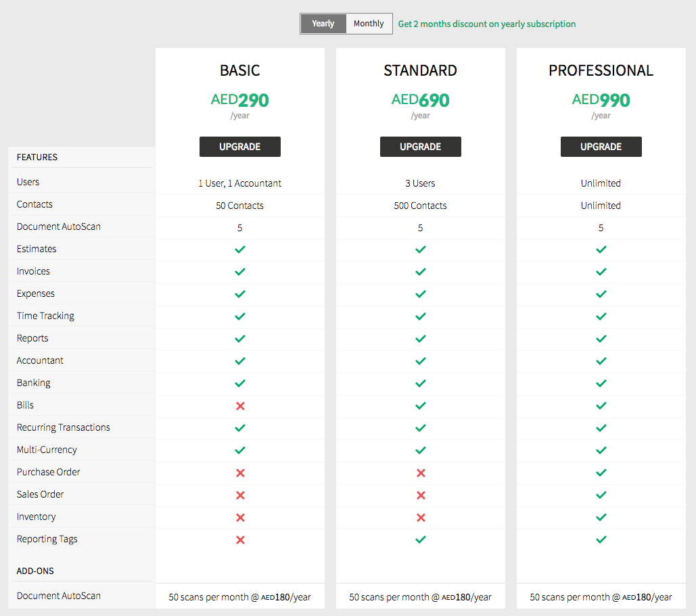Upgrade to the Professional plan
The image size is (696, 616).
tap(601, 147)
